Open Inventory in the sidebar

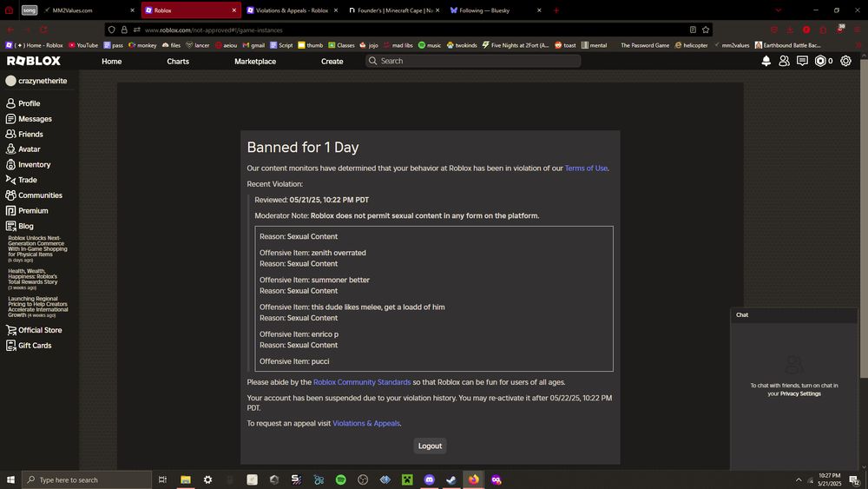click(29, 164)
